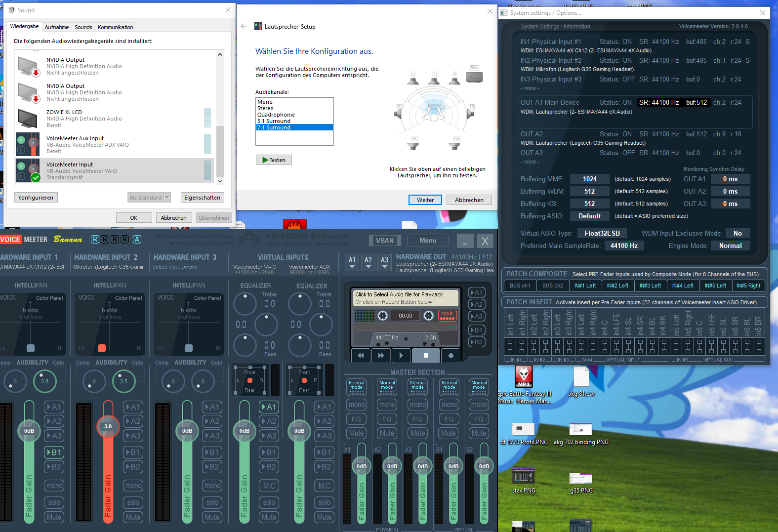The image size is (778, 532).
Task: Open the Als Standard dropdown arrow
Action: (167, 198)
